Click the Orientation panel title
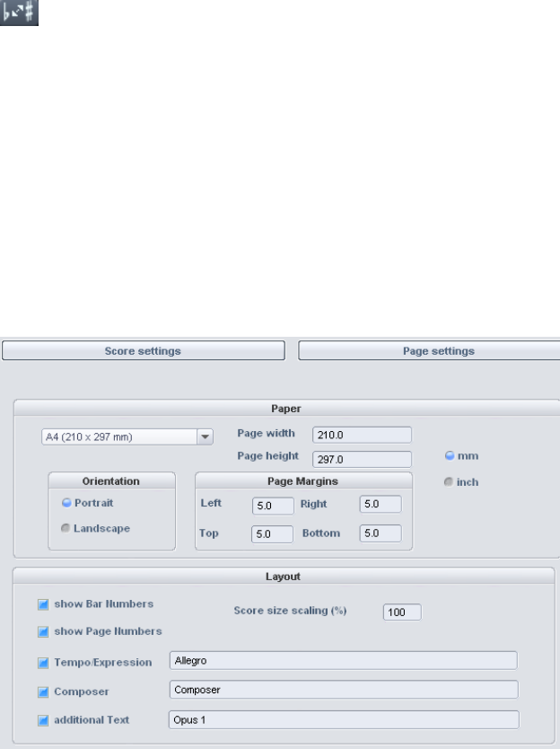 pos(110,481)
